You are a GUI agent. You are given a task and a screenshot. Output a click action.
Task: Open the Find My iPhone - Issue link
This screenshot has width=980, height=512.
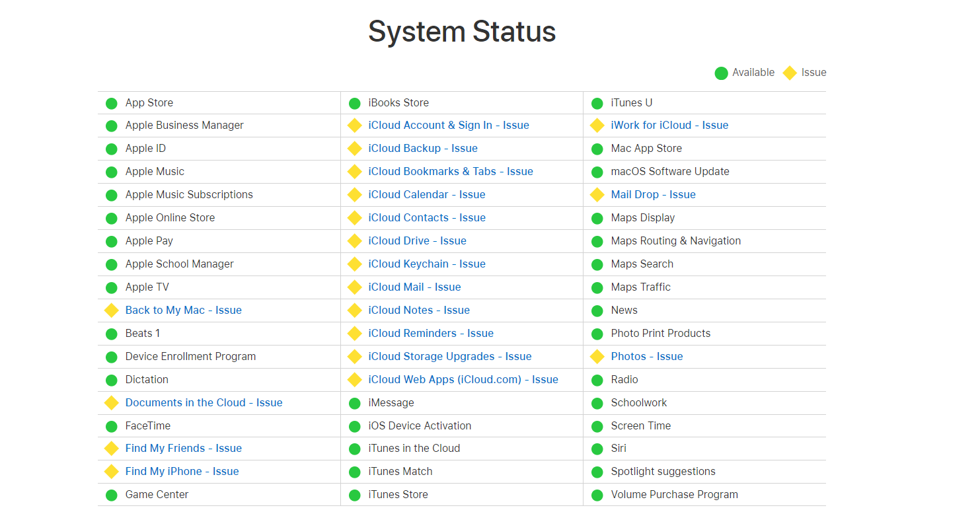click(x=182, y=472)
